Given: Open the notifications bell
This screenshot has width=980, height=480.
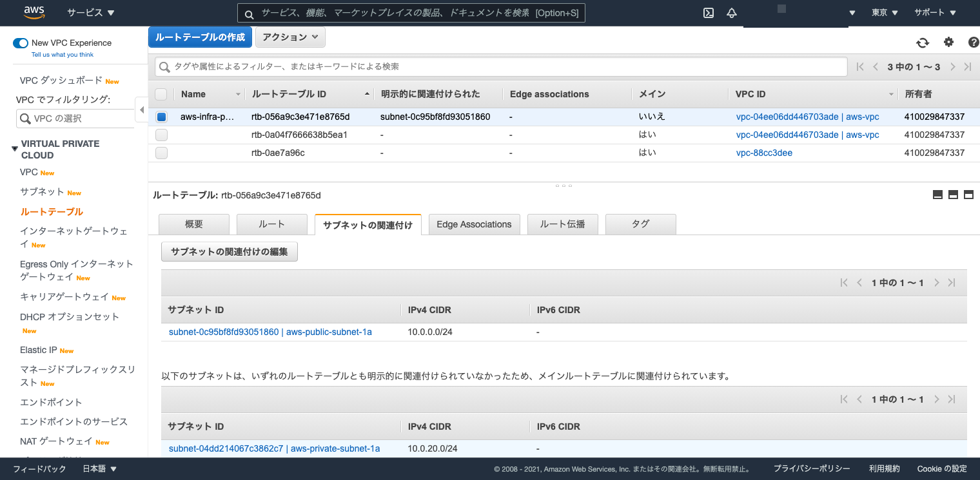Looking at the screenshot, I should click(x=732, y=13).
